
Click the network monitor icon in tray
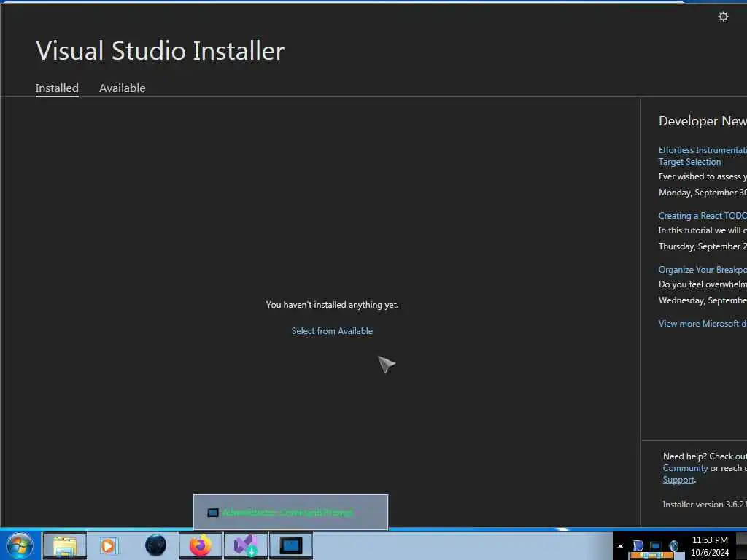coord(656,545)
